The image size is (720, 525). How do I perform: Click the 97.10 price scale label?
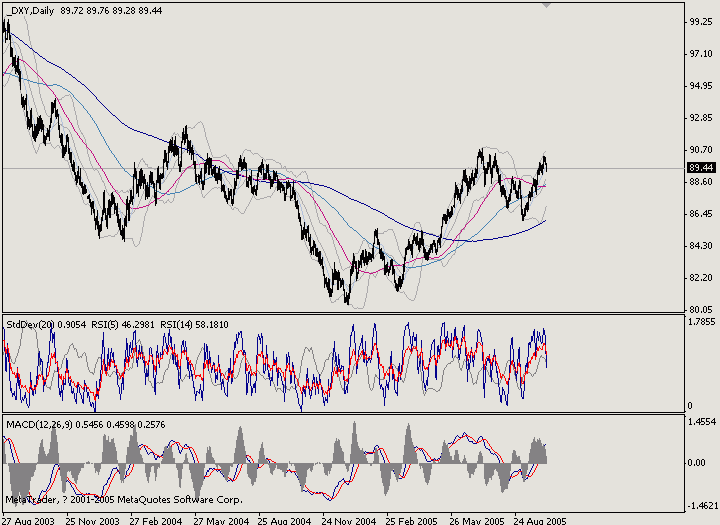(x=701, y=54)
